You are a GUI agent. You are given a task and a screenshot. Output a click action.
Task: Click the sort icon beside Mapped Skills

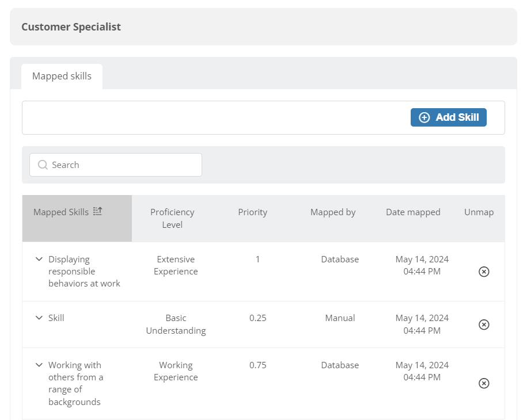point(97,211)
